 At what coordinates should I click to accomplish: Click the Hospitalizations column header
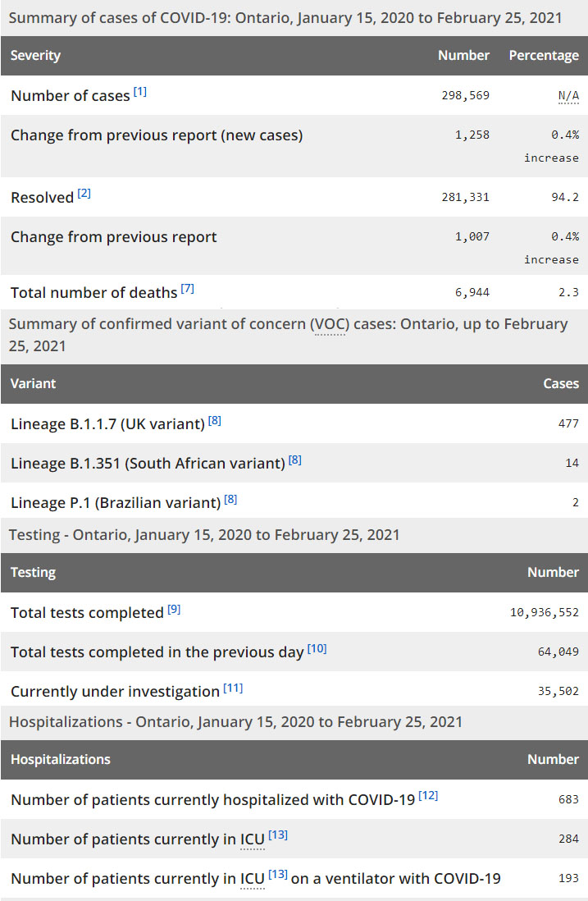pyautogui.click(x=61, y=759)
